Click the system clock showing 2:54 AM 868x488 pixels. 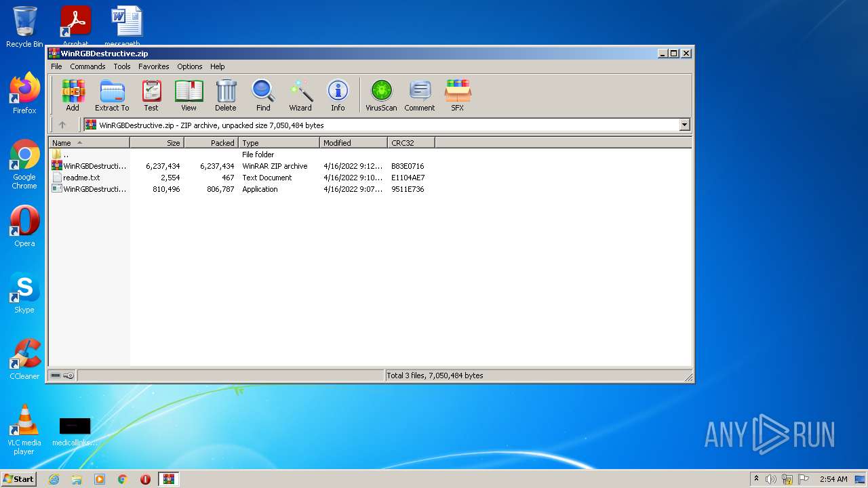click(x=833, y=479)
